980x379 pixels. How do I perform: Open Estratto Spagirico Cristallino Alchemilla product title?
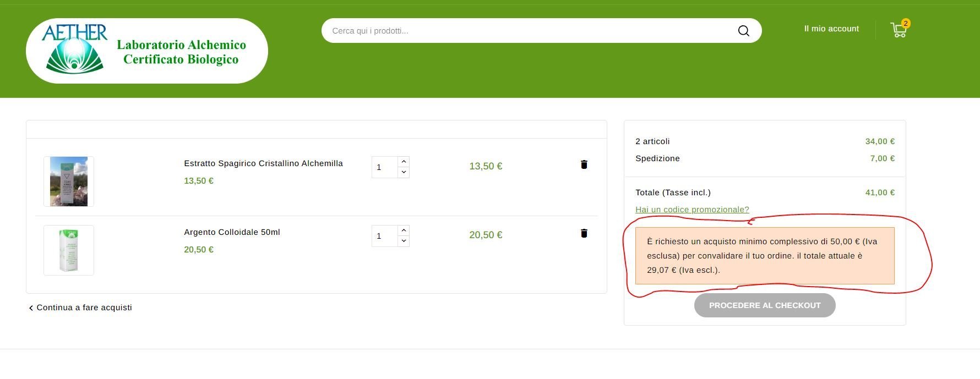click(263, 163)
